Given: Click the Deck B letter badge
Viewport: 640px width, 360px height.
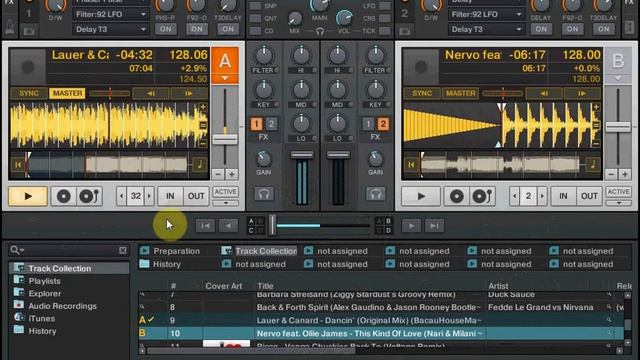Looking at the screenshot, I should [x=618, y=61].
